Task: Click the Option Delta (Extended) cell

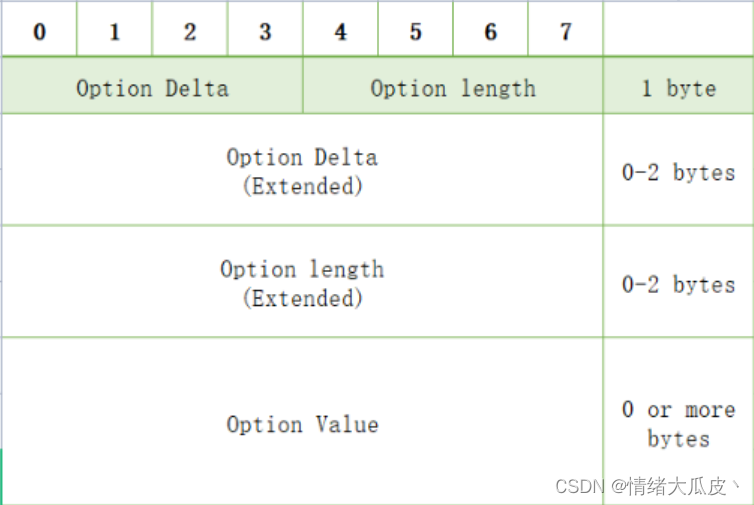Action: coord(302,171)
